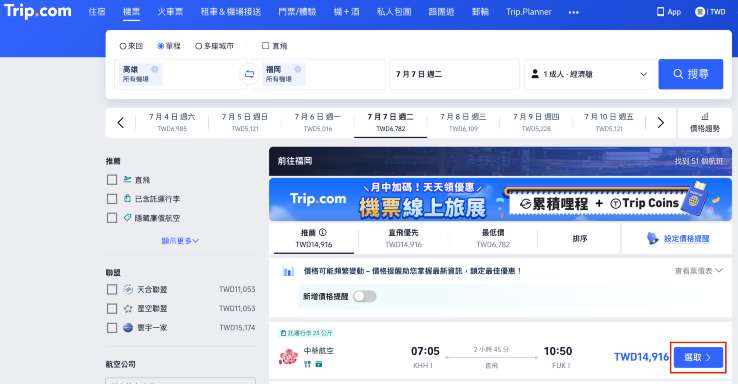Open the more options ellipsis in top navigation

[x=573, y=12]
